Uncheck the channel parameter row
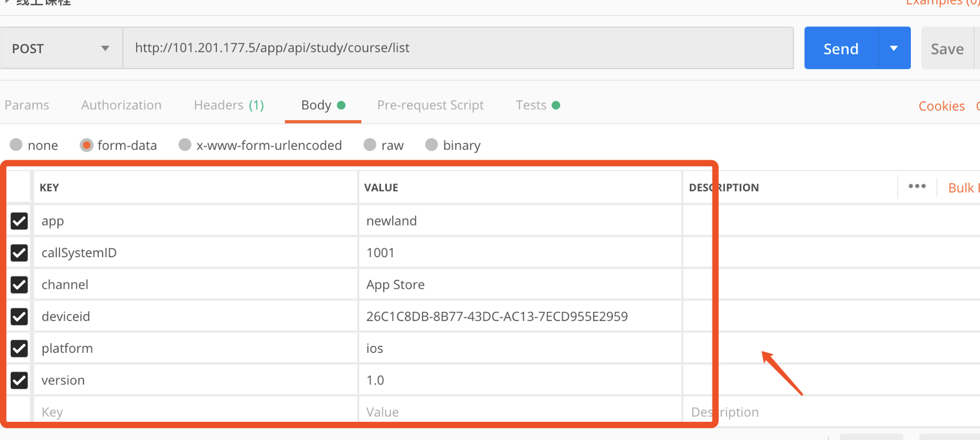980x440 pixels. (x=19, y=284)
